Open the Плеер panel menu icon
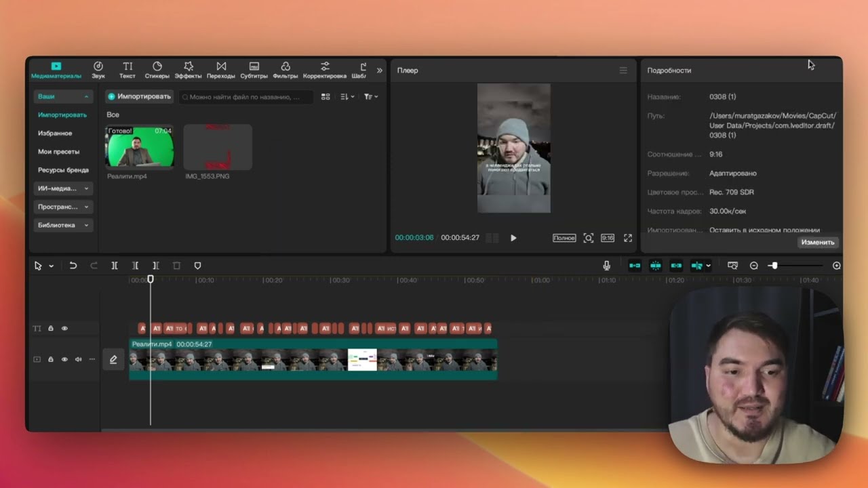This screenshot has height=488, width=868. (623, 70)
